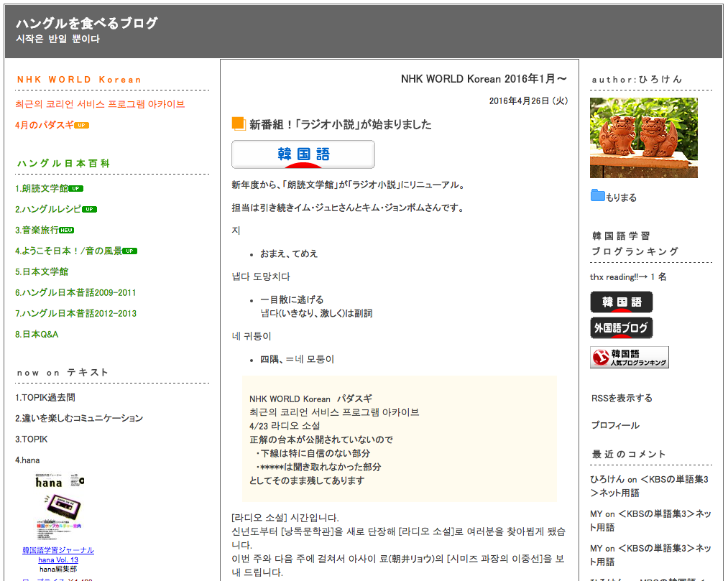Click the bullet text 四隅、＝네 모퉁이
Image resolution: width=728 pixels, height=581 pixels.
click(x=297, y=359)
